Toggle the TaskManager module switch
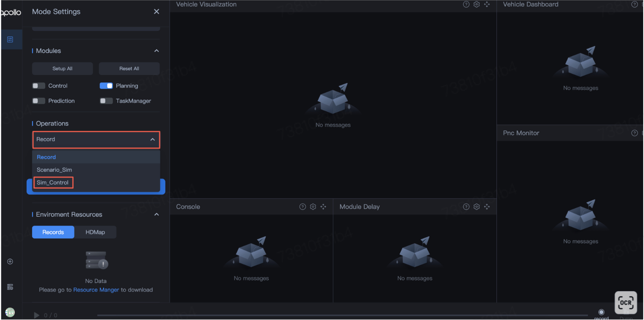 106,101
